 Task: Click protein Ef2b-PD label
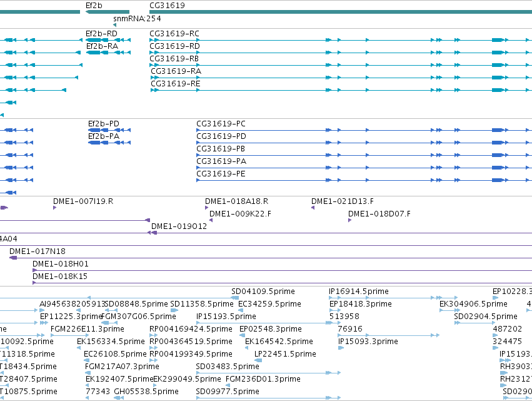(104, 124)
